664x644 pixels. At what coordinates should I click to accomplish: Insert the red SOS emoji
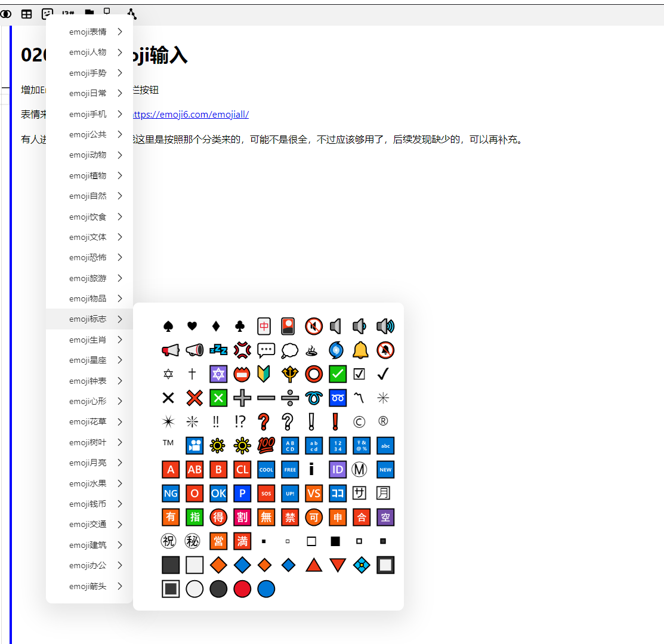coord(266,494)
